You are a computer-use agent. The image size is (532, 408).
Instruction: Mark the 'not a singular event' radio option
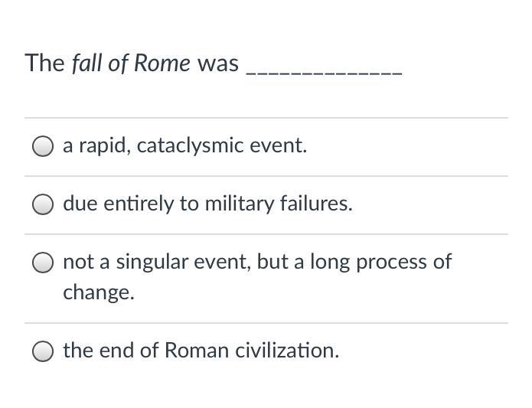[43, 263]
